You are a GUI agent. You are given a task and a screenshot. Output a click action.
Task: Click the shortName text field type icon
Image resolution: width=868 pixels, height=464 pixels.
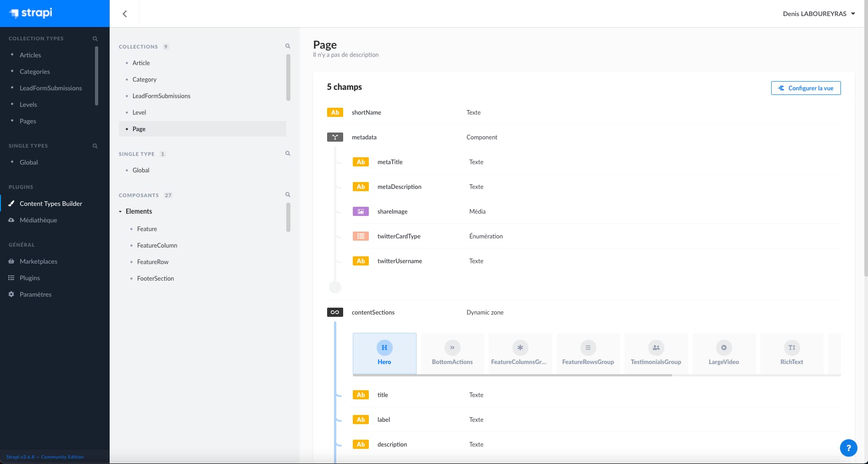click(x=335, y=112)
